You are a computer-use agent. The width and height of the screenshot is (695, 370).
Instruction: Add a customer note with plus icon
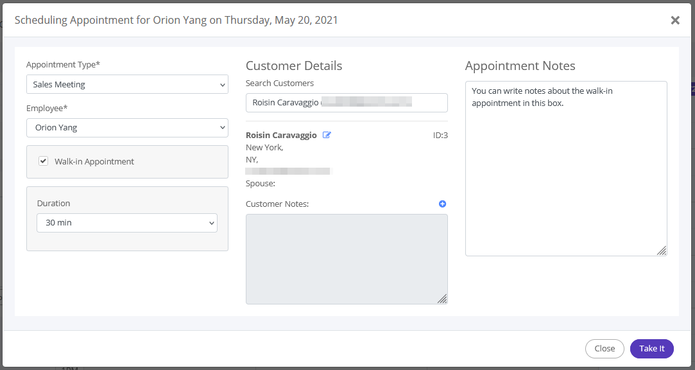click(x=442, y=204)
